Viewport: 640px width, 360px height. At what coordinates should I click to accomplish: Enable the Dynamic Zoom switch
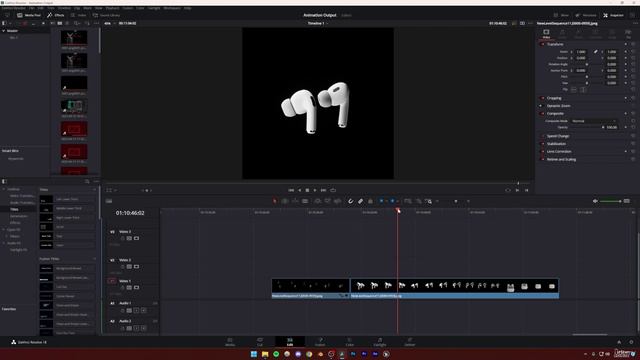click(541, 106)
